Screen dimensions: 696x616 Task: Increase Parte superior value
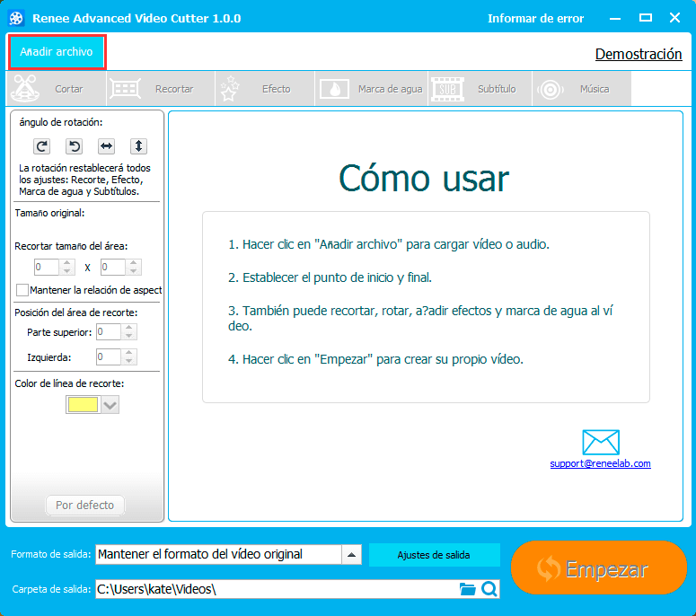coord(129,328)
